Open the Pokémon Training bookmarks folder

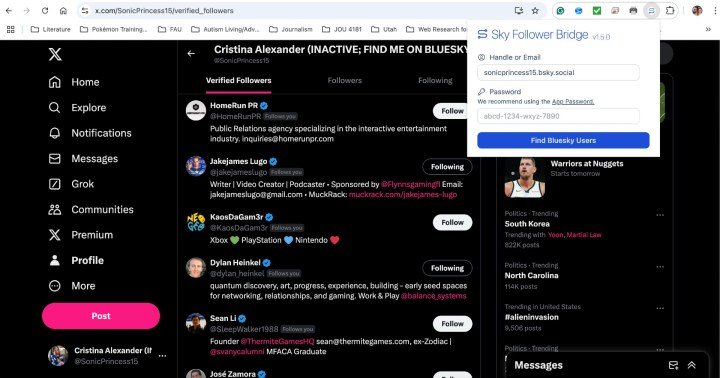pos(113,29)
